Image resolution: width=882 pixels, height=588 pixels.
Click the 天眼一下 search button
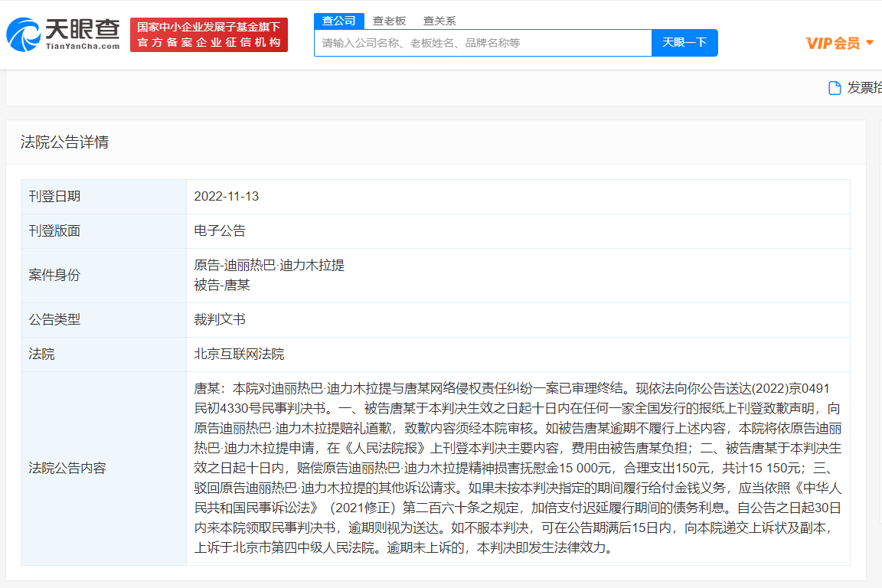click(684, 43)
